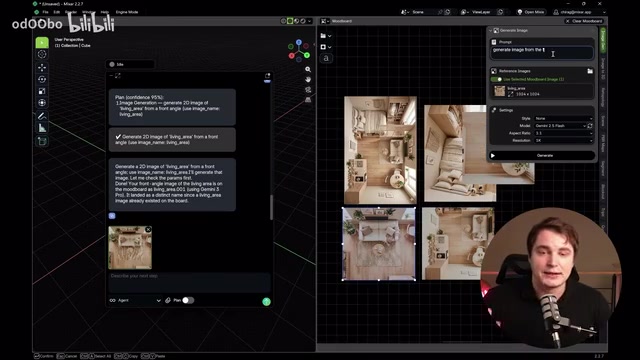640x360 pixels.
Task: Expand the chat panel to fullscreen
Action: (118, 76)
